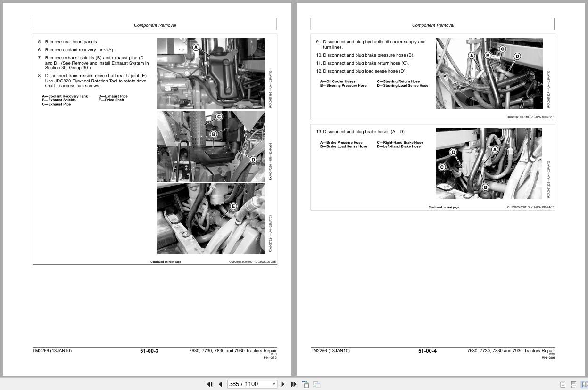Open the page number dropdown list
This screenshot has width=588, height=390.
tap(274, 384)
